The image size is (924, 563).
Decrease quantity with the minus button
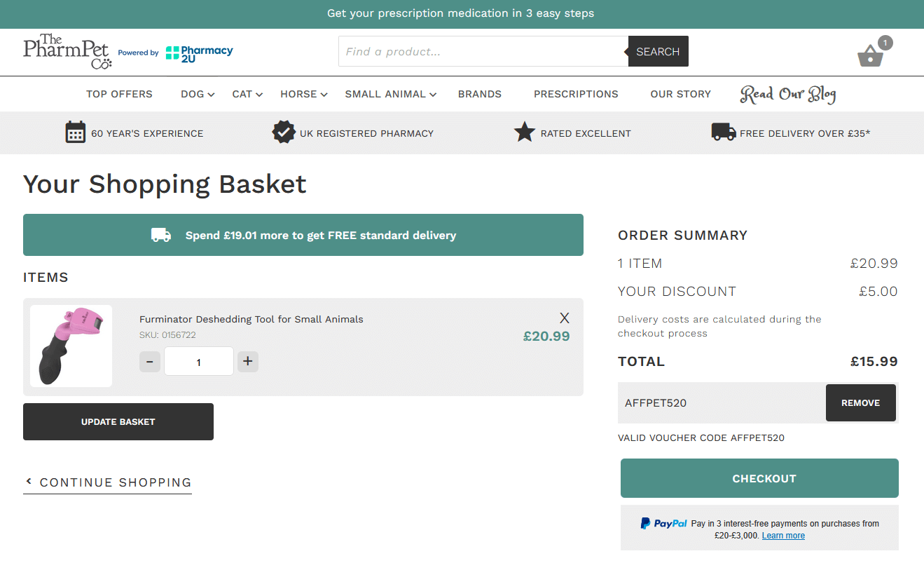[x=150, y=362]
